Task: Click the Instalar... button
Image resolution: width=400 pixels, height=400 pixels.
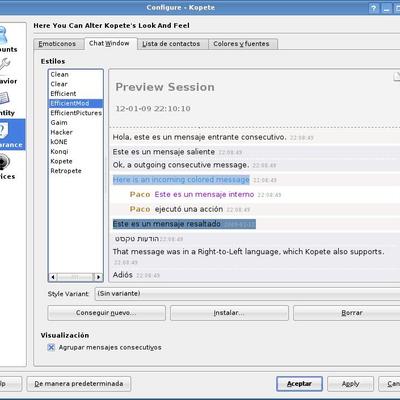Action: (229, 313)
